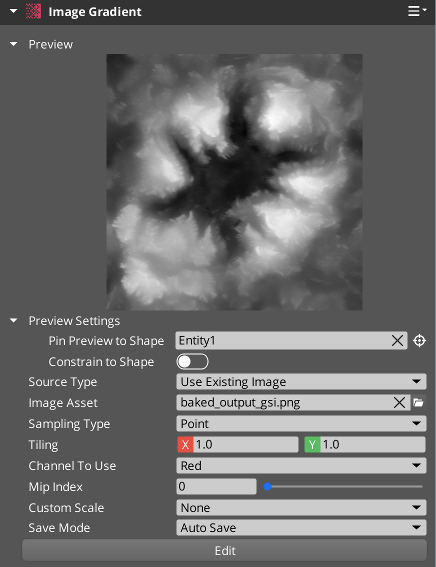Image resolution: width=436 pixels, height=567 pixels.
Task: Clear the baked_output_gsi.png image asset
Action: coord(399,403)
